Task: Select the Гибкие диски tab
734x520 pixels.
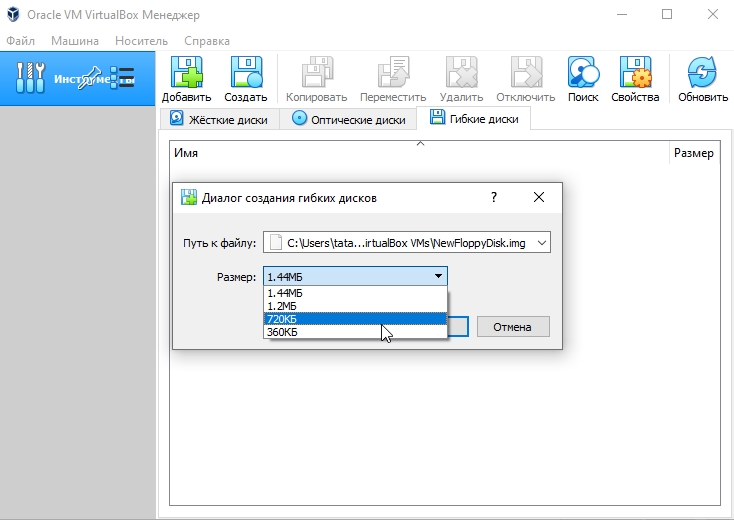Action: 474,118
